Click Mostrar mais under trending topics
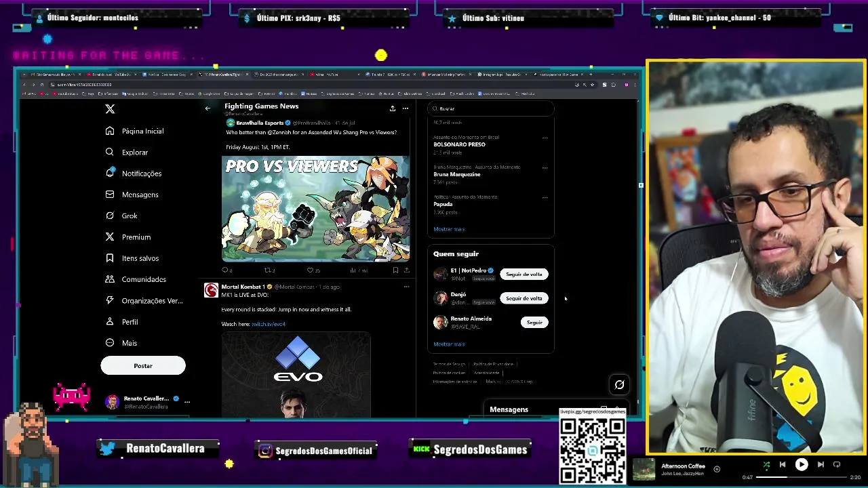This screenshot has width=868, height=488. 449,229
